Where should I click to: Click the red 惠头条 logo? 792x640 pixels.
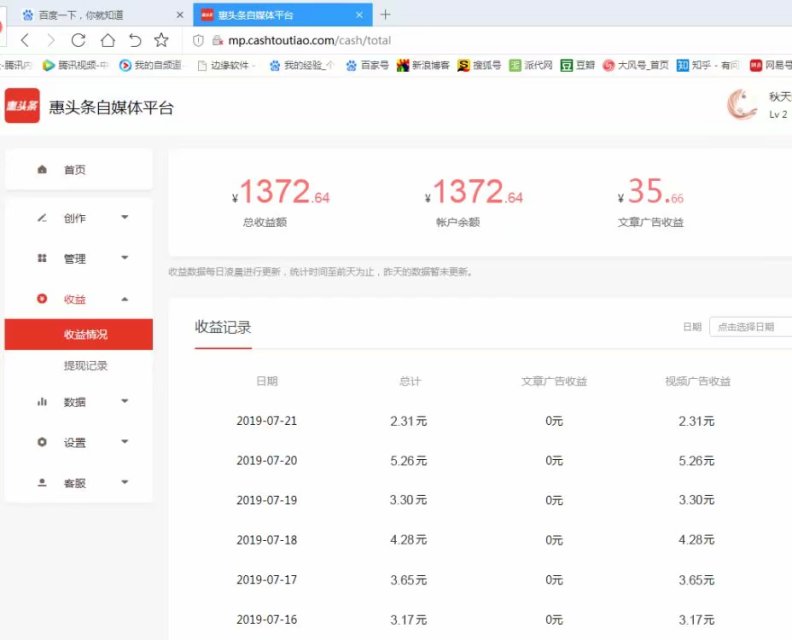click(x=22, y=106)
